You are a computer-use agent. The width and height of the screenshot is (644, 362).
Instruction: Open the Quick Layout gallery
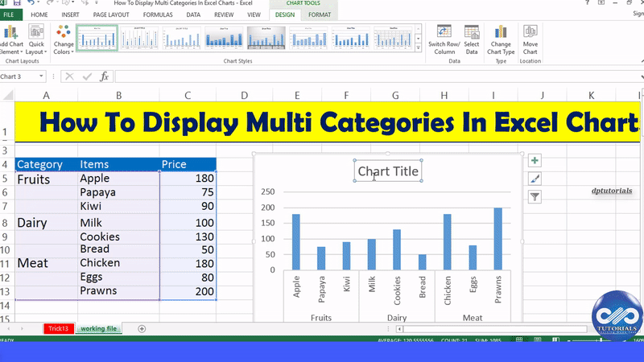point(36,39)
